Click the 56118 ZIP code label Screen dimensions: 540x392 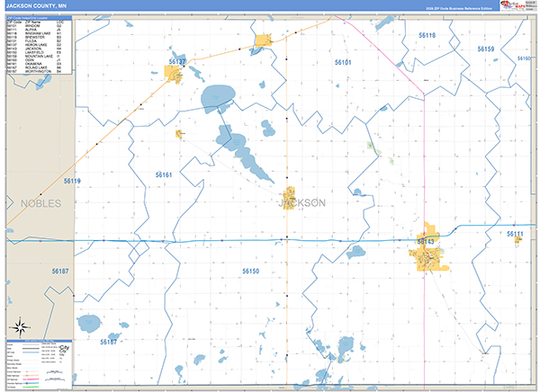pos(427,36)
